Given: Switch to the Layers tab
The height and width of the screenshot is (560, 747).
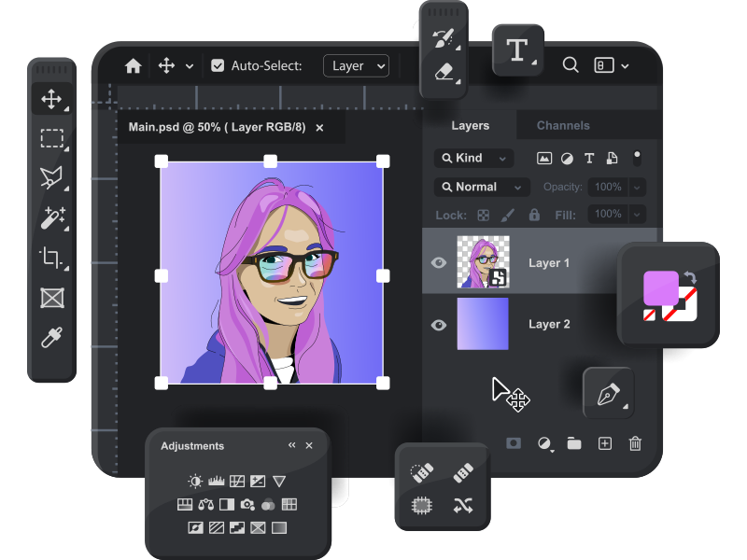Looking at the screenshot, I should (471, 125).
